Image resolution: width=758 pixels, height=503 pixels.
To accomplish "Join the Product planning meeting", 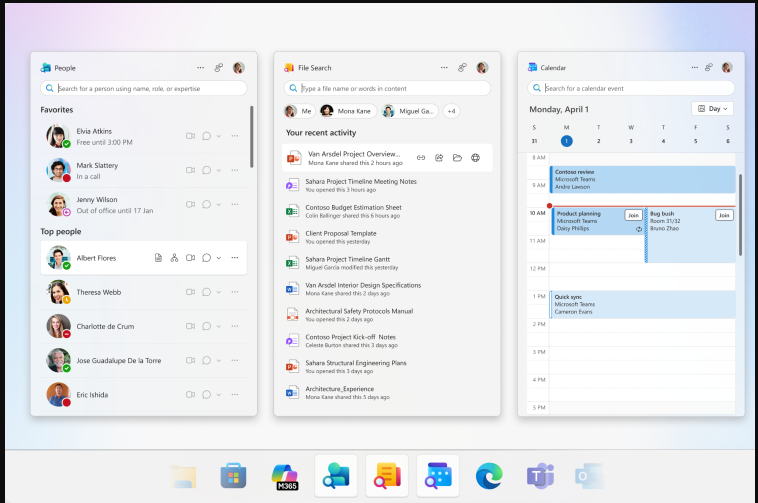I will pyautogui.click(x=633, y=215).
